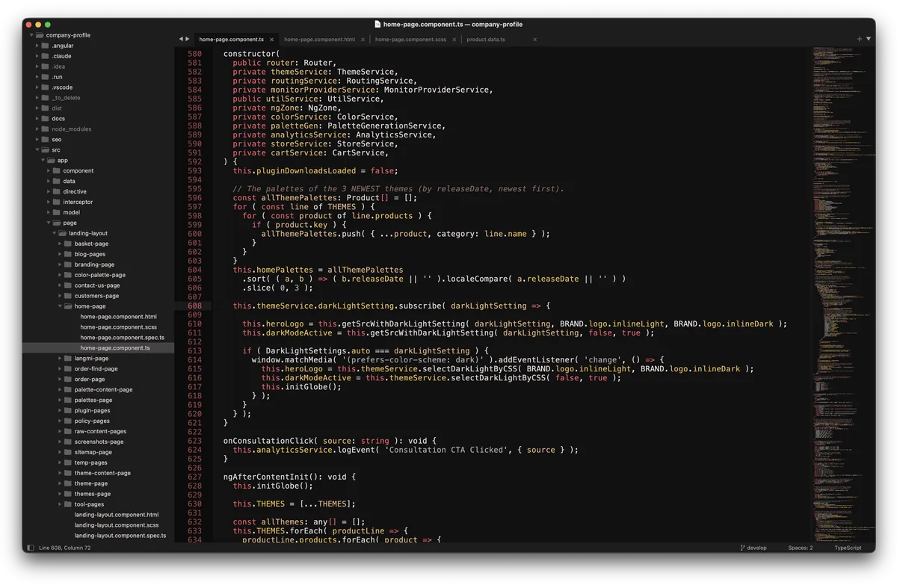Click the constructor keyword on line 580

249,54
